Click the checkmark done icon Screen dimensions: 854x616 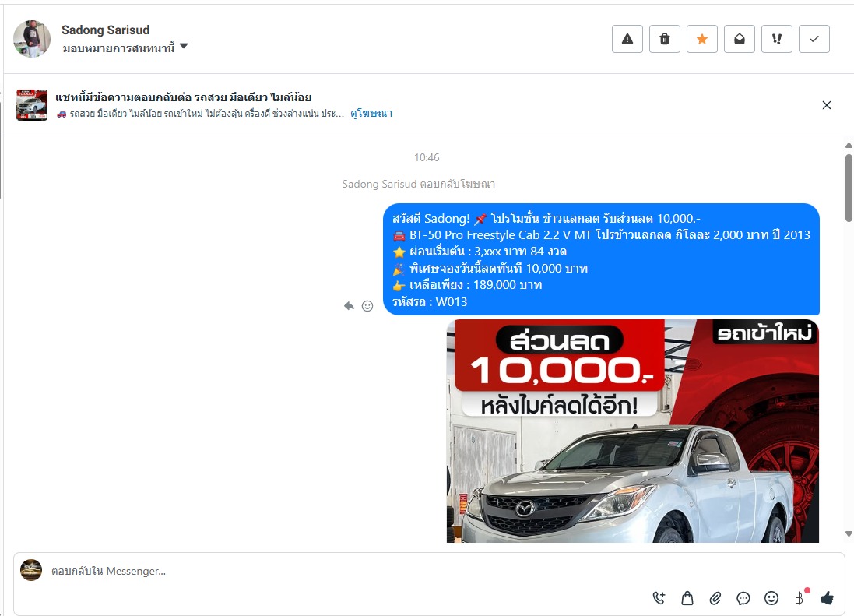[x=814, y=39]
